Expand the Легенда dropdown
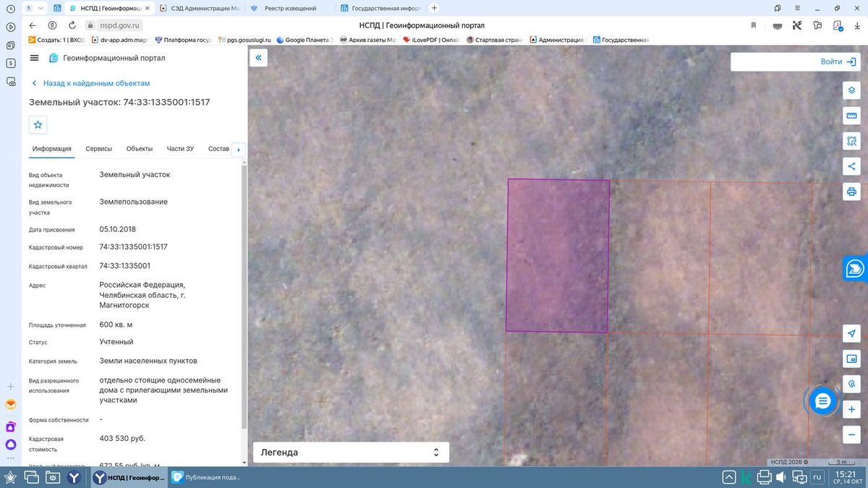Screen dimensions: 868x488 (350, 453)
